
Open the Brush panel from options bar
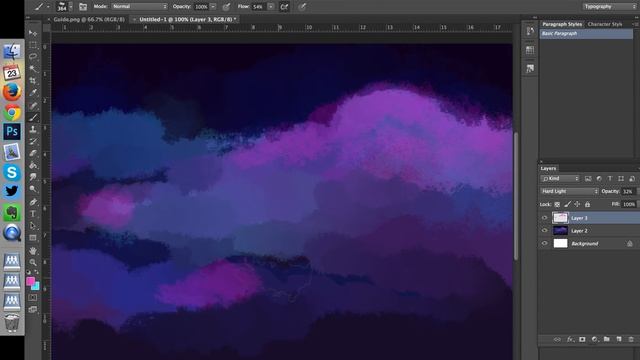pos(83,7)
